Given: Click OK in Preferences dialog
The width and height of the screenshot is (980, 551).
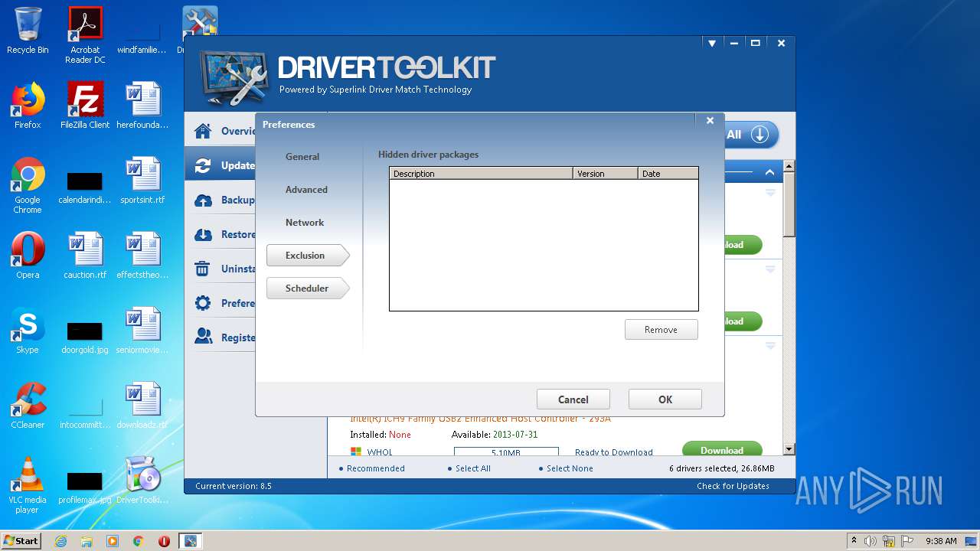Looking at the screenshot, I should [665, 399].
